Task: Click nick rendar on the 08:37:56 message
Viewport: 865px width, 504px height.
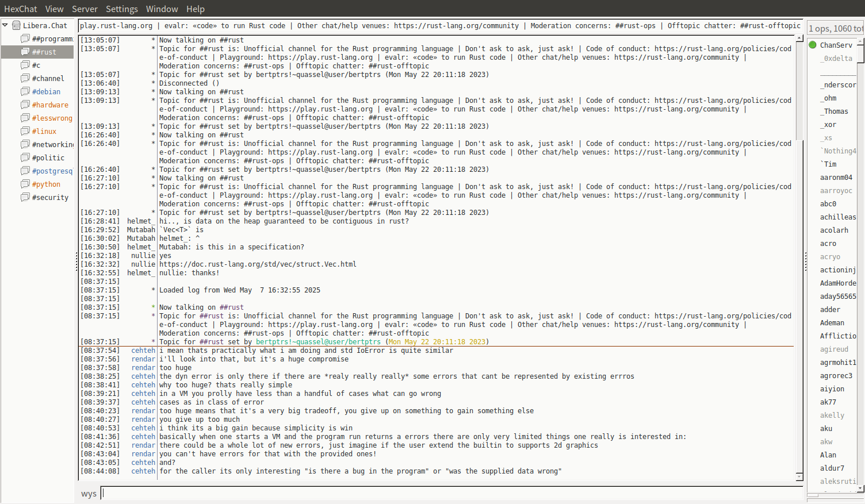Action: point(143,359)
